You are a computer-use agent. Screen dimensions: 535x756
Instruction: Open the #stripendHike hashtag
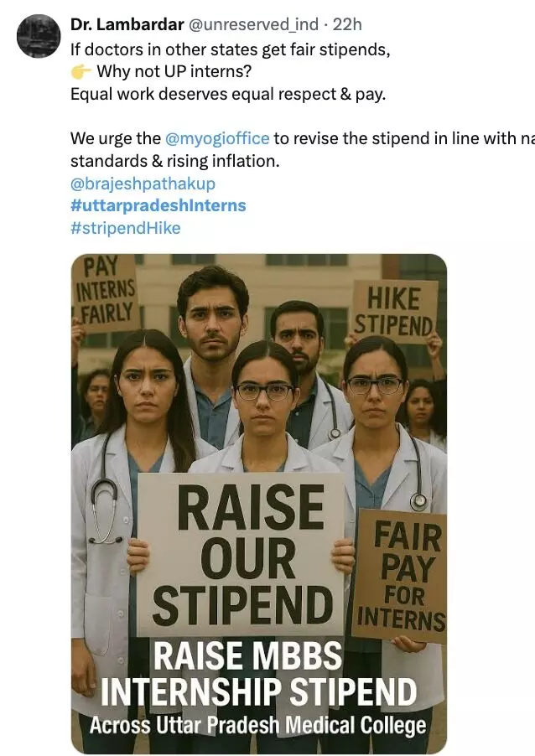(x=126, y=228)
